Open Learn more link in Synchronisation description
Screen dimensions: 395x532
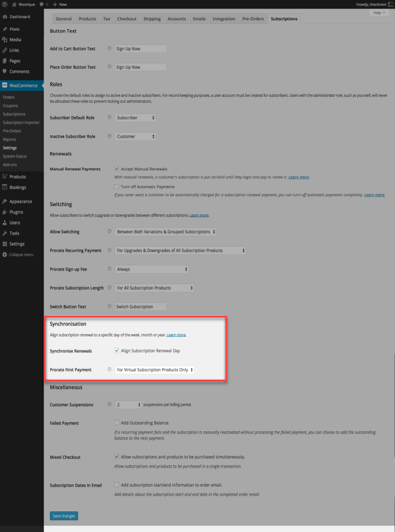click(x=176, y=335)
